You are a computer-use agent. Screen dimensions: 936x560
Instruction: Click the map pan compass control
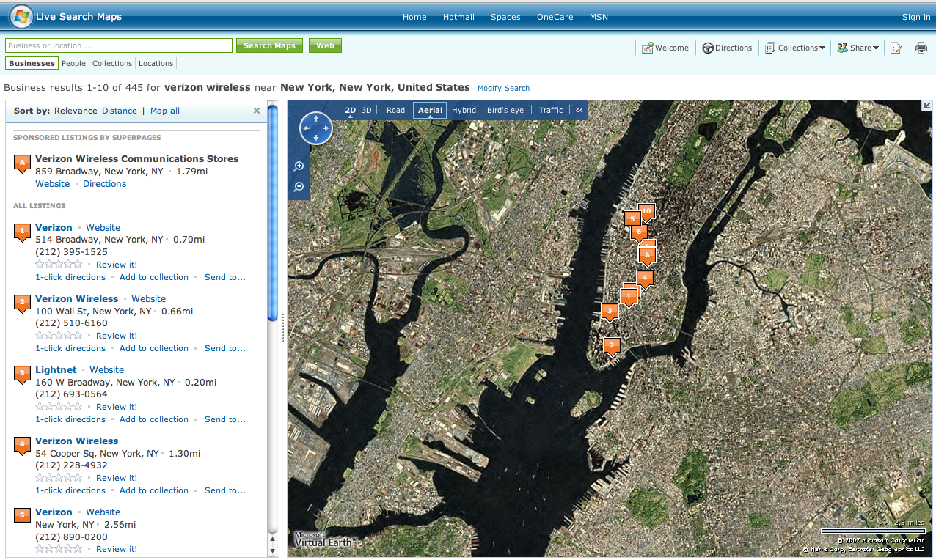point(316,129)
